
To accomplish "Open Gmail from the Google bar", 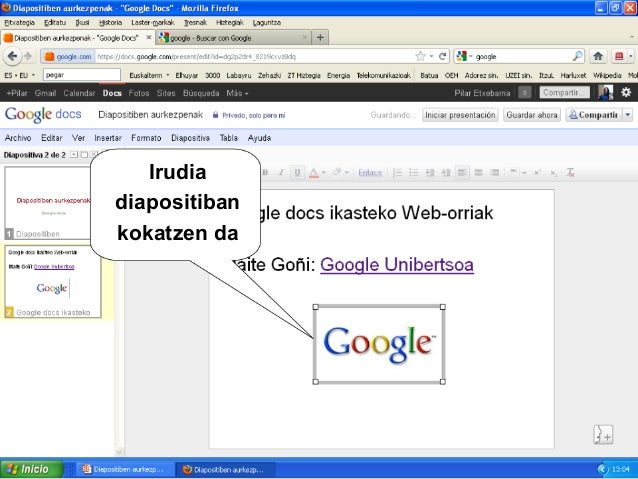I will [x=45, y=93].
